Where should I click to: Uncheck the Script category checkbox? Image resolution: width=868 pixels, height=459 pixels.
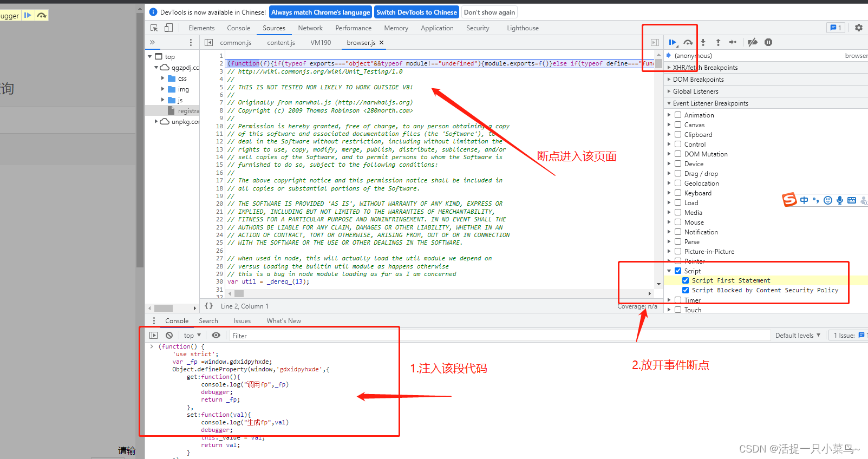pos(678,271)
